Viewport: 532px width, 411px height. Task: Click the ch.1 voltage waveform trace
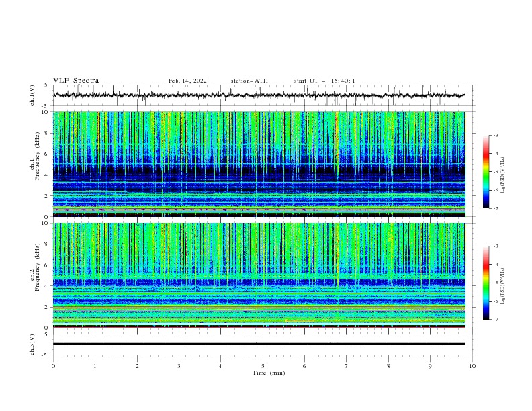pos(259,95)
